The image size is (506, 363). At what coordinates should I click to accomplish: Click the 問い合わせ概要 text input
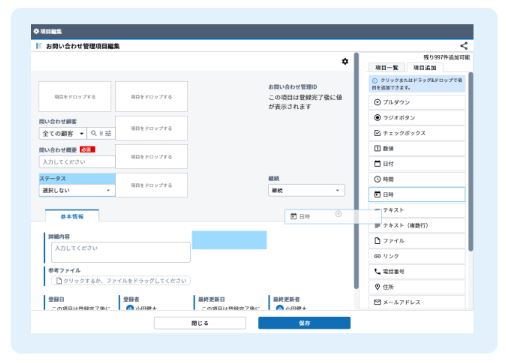77,162
